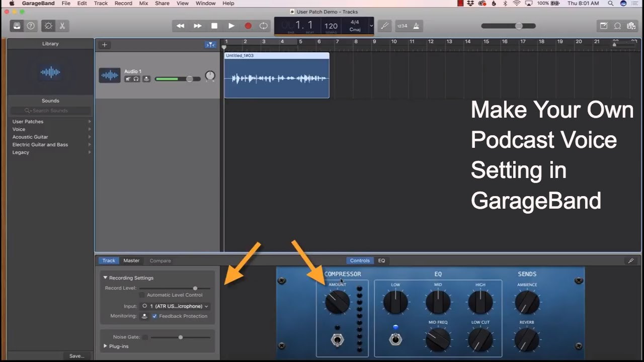Toggle the Cycle loop button
This screenshot has height=362, width=644.
tap(264, 26)
